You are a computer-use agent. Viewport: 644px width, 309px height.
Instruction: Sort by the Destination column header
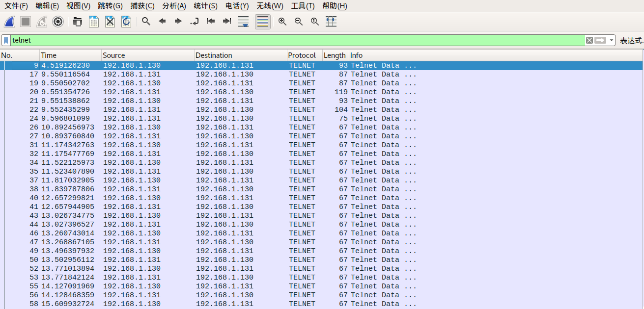tap(241, 55)
